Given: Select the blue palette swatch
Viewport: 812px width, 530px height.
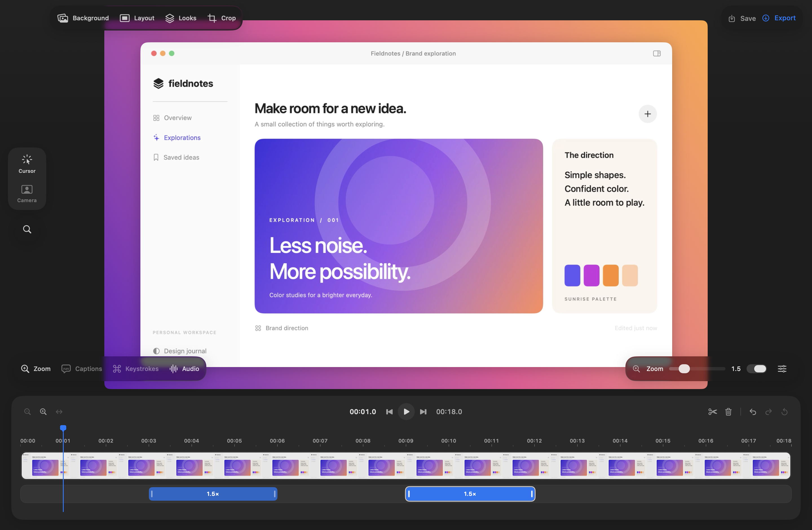Looking at the screenshot, I should (x=572, y=275).
